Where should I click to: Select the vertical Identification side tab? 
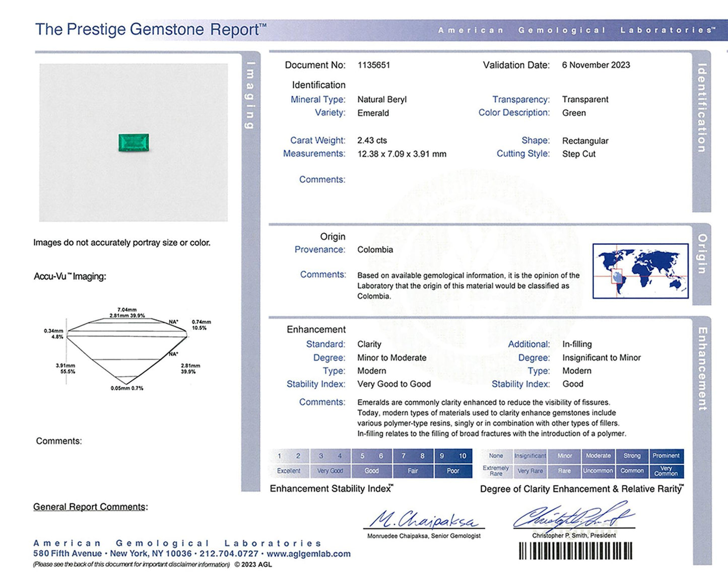tap(701, 108)
